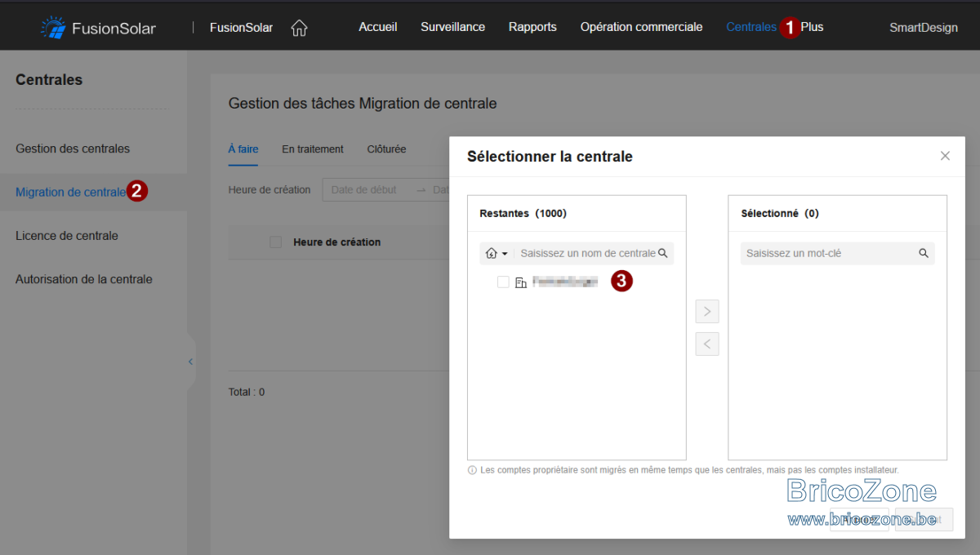The image size is (980, 555).
Task: Move selection right with the > arrow
Action: (x=707, y=311)
